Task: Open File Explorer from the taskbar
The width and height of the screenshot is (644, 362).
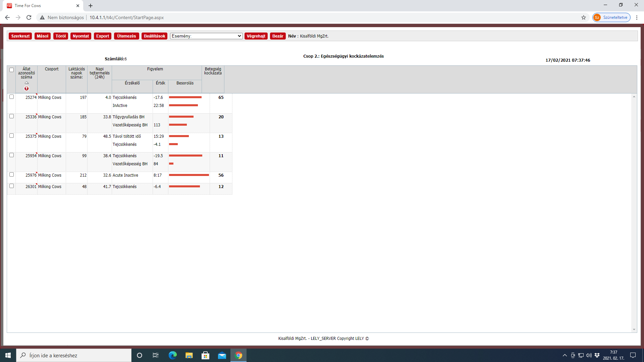Action: (x=189, y=355)
